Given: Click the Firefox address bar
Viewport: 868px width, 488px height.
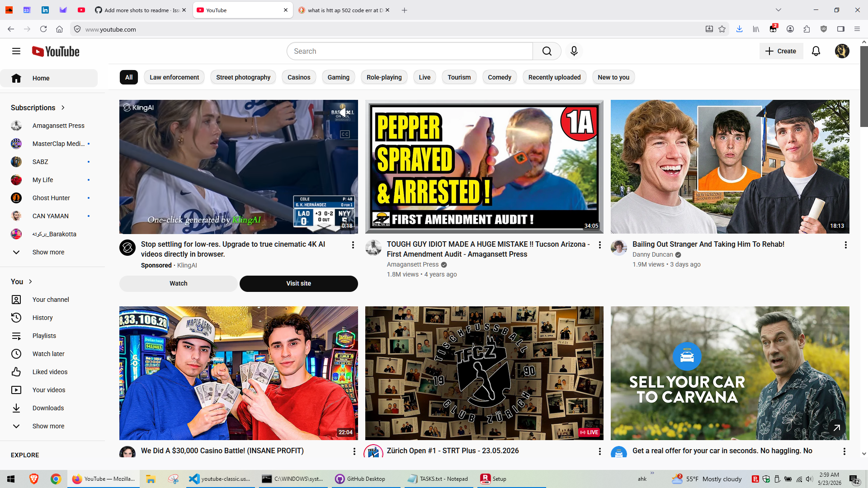Looking at the screenshot, I should pyautogui.click(x=389, y=29).
